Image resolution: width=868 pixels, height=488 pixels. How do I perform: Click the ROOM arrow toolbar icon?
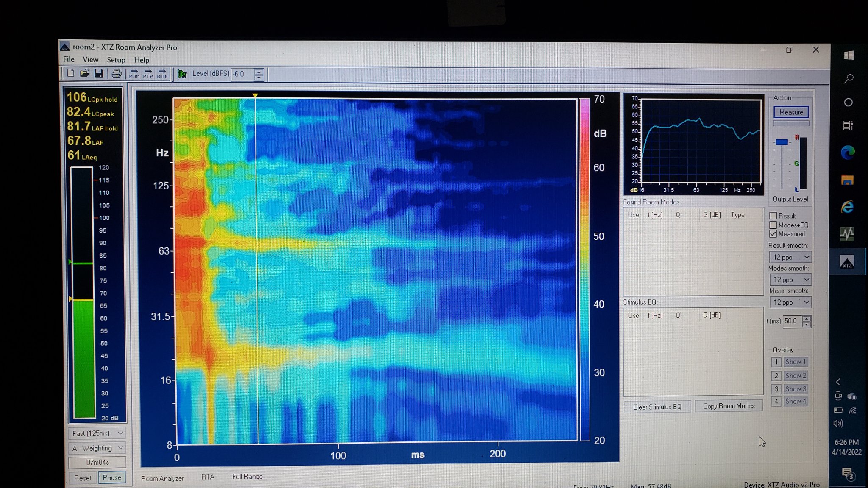[x=134, y=74]
